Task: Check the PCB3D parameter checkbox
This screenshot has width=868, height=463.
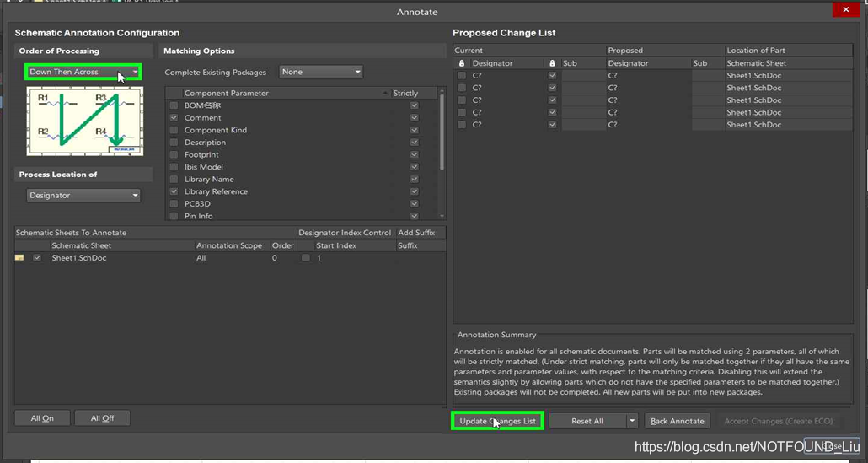Action: pyautogui.click(x=174, y=204)
